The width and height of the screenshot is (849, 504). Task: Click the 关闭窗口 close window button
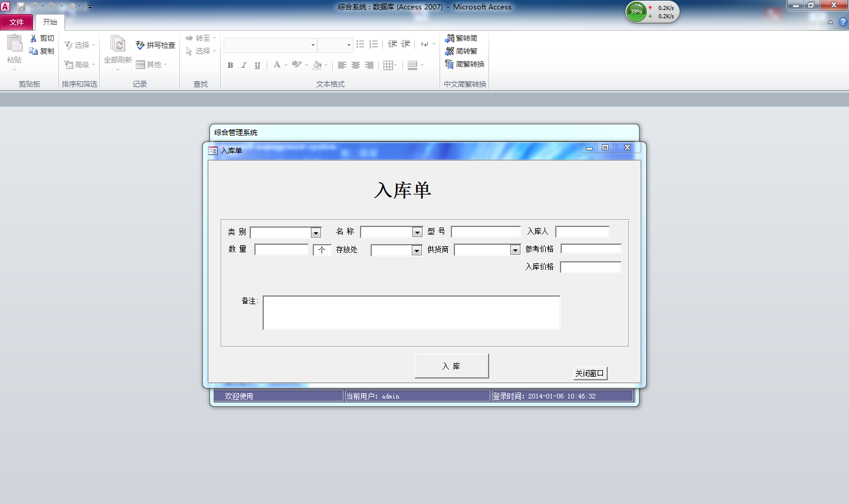[x=589, y=373]
